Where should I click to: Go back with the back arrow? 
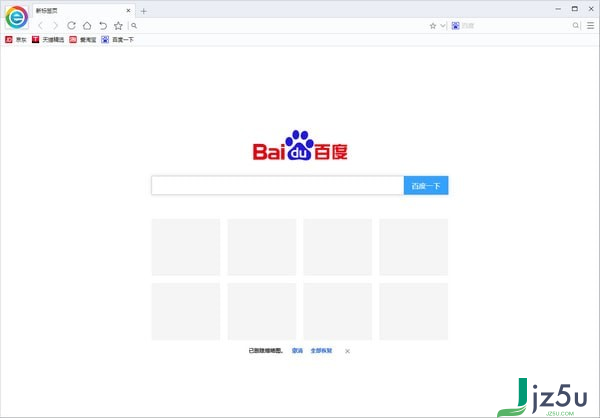[41, 26]
